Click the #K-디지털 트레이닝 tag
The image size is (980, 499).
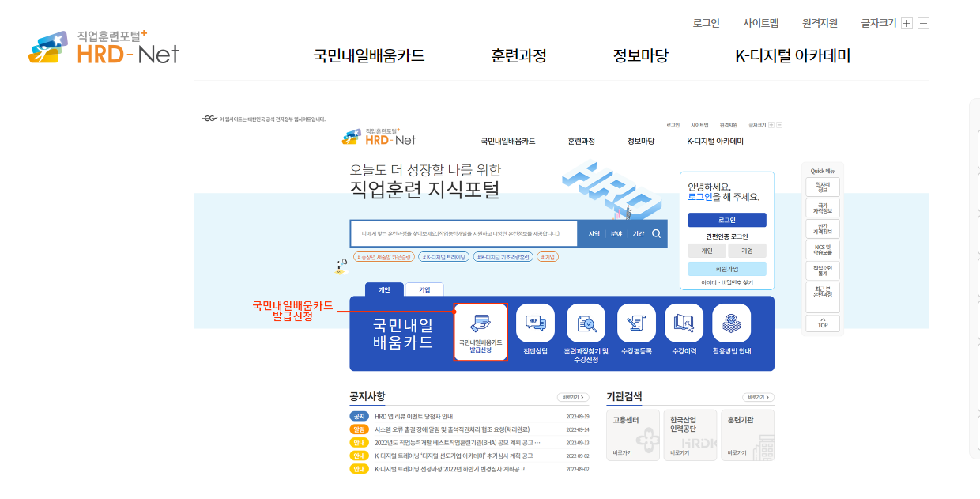pyautogui.click(x=443, y=257)
